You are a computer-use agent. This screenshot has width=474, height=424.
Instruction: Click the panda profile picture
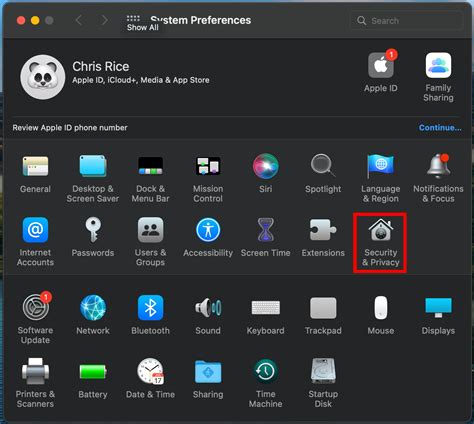coord(43,77)
